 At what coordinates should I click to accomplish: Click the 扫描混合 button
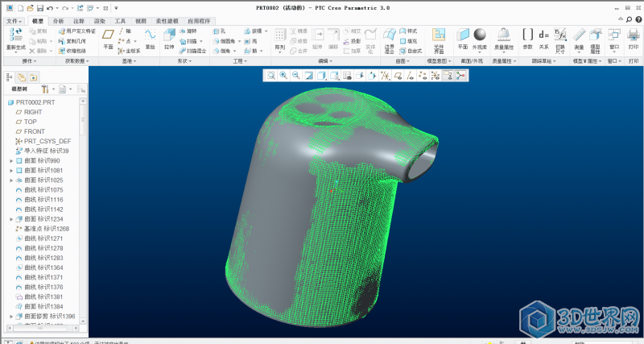192,51
